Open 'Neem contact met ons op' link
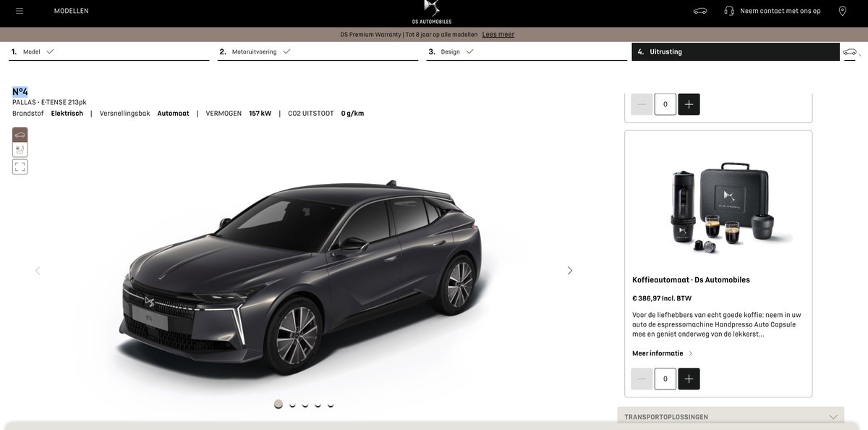 [780, 11]
